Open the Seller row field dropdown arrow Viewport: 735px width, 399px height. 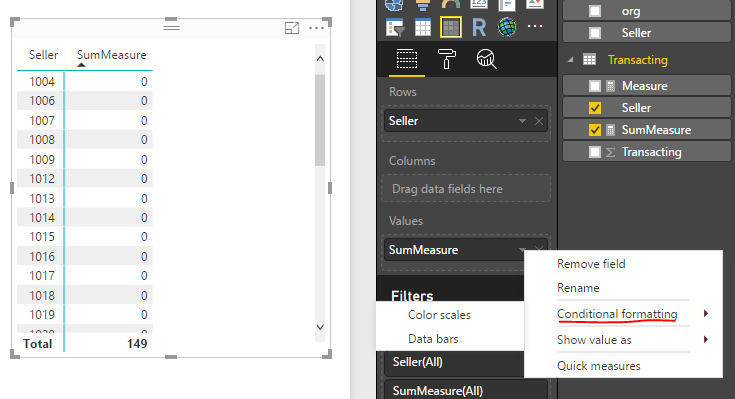[x=522, y=121]
